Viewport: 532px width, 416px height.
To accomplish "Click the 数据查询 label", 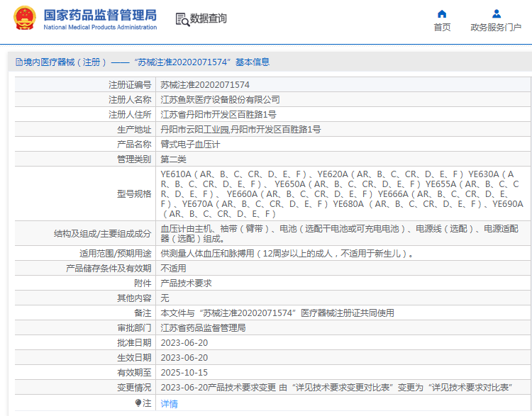I will point(208,18).
